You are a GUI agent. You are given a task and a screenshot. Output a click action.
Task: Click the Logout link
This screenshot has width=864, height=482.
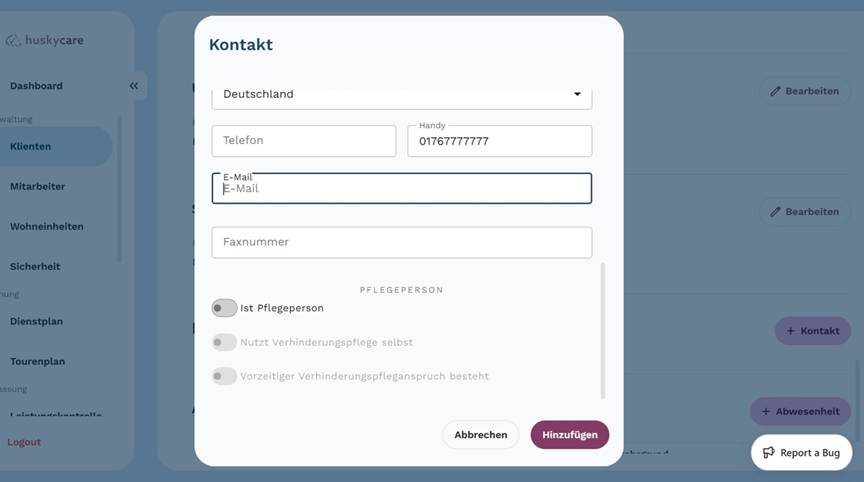coord(24,442)
